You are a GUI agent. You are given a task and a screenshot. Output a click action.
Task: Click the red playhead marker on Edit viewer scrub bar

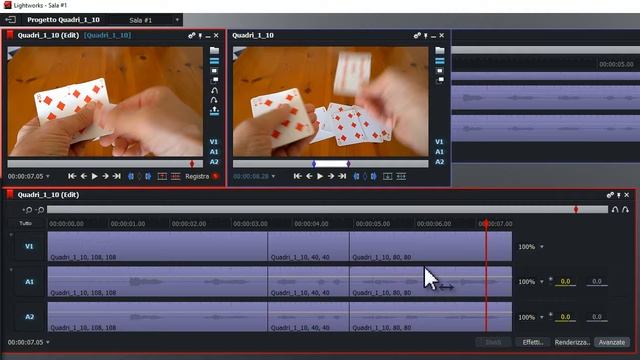192,164
